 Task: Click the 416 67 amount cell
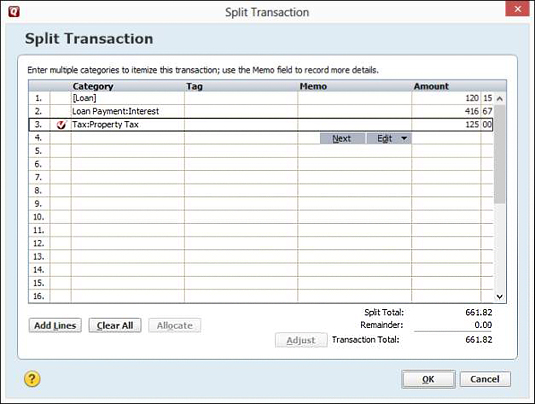(452, 111)
